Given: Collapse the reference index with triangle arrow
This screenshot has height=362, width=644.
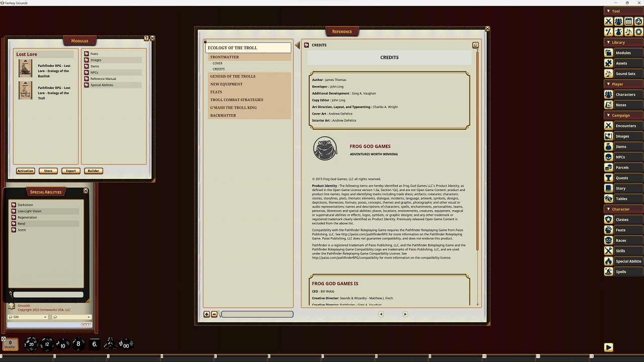Looking at the screenshot, I should (297, 45).
